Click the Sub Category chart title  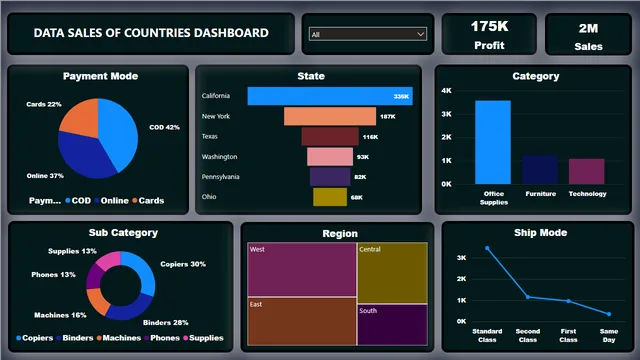pyautogui.click(x=123, y=233)
